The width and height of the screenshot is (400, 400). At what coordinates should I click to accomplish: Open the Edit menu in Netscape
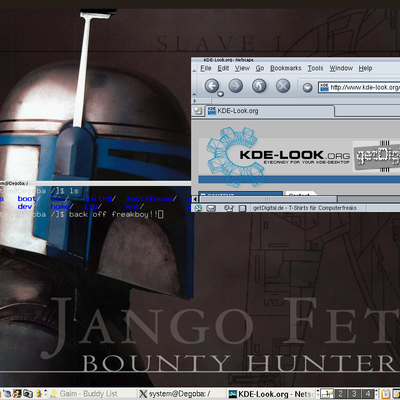click(x=223, y=68)
